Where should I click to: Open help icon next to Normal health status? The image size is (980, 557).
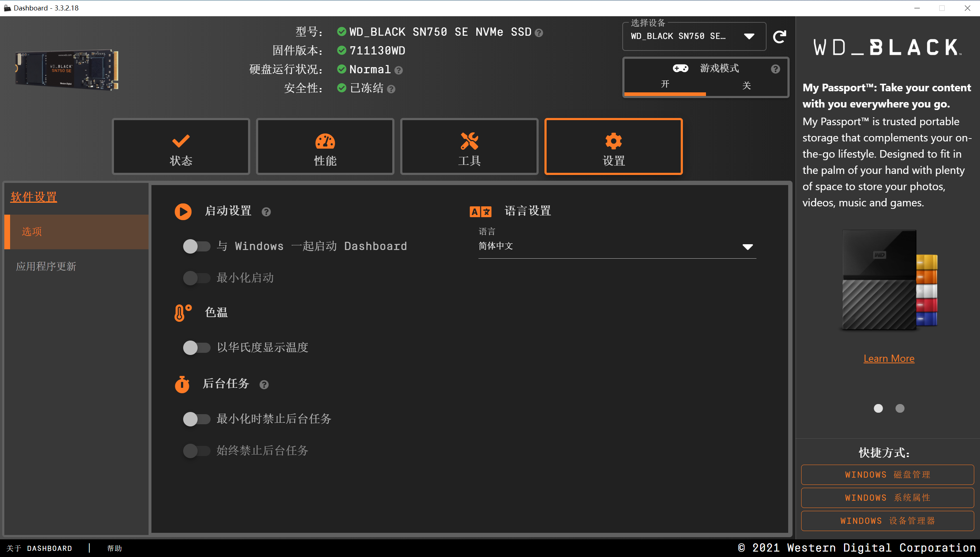[x=398, y=70]
